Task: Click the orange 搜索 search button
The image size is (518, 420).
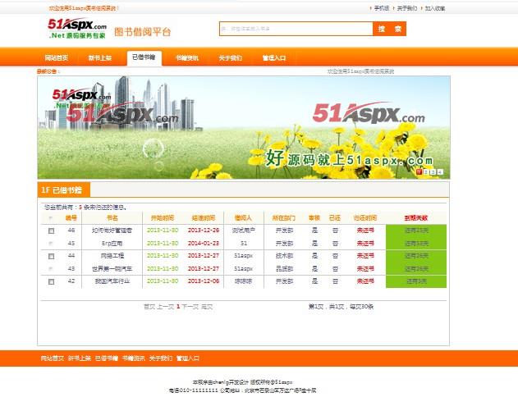Action: click(x=389, y=29)
